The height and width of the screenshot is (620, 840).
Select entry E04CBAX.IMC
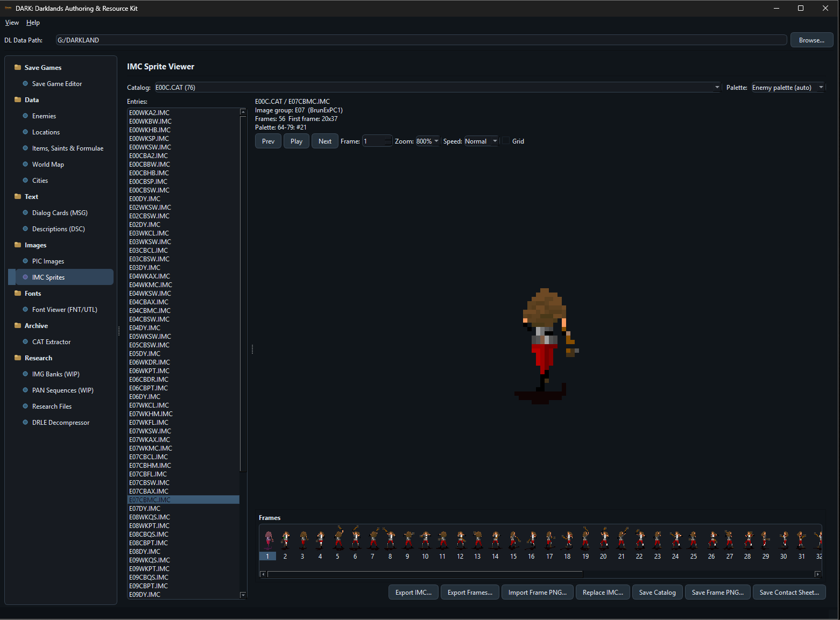(183, 302)
